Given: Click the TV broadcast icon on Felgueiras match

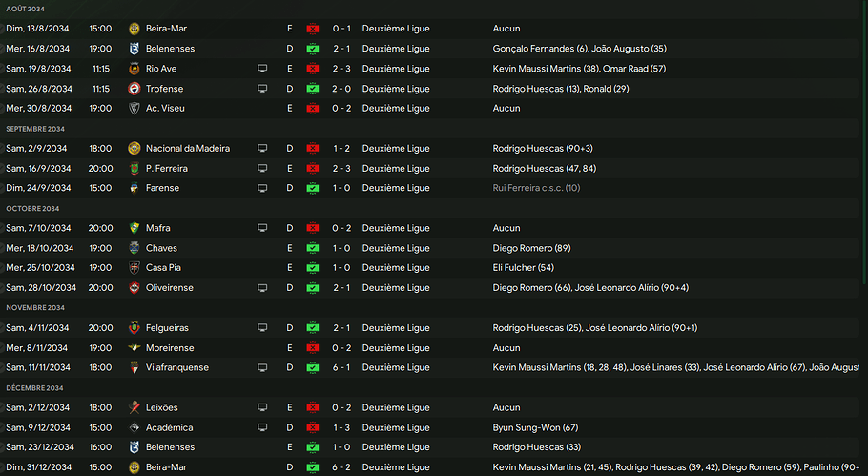Looking at the screenshot, I should click(x=262, y=328).
